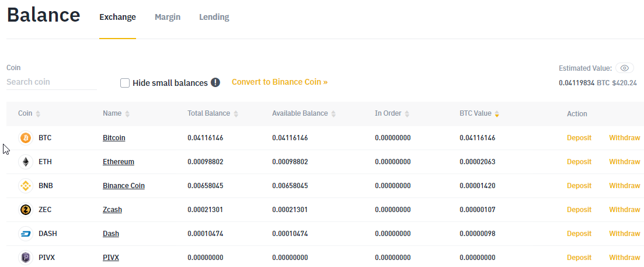Viewport: 644px width, 267px height.
Task: Click the Search coin input field
Action: (x=51, y=82)
